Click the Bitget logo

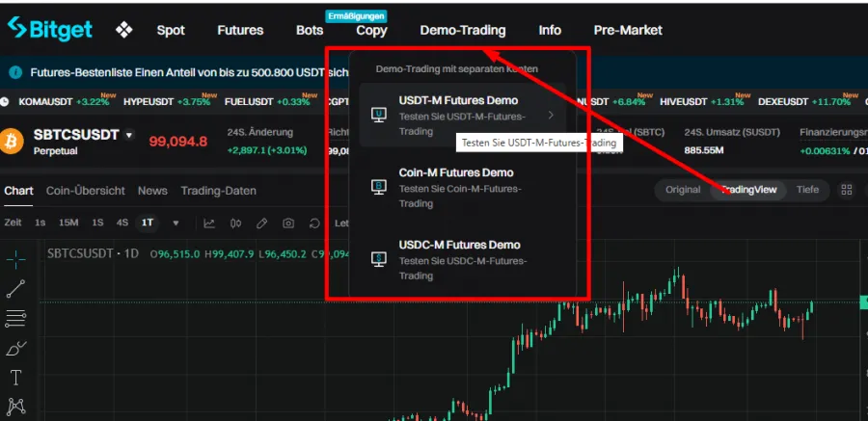(49, 29)
